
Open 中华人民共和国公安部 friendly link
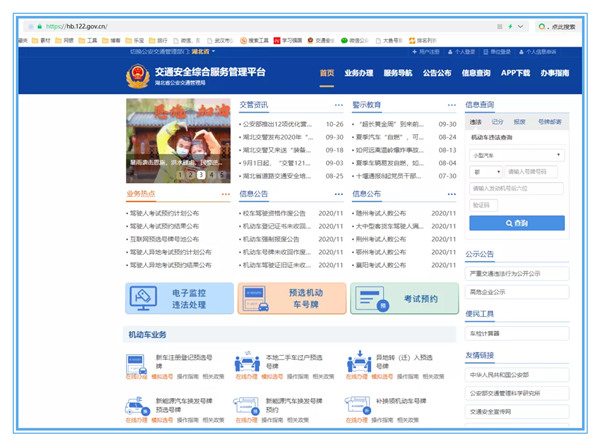tap(517, 375)
